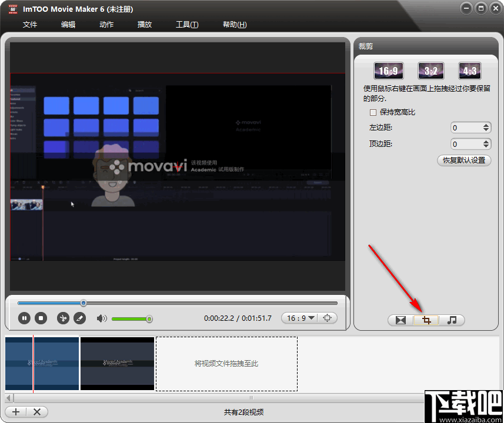Click the scissors split tool
This screenshot has height=423, width=504.
62,318
